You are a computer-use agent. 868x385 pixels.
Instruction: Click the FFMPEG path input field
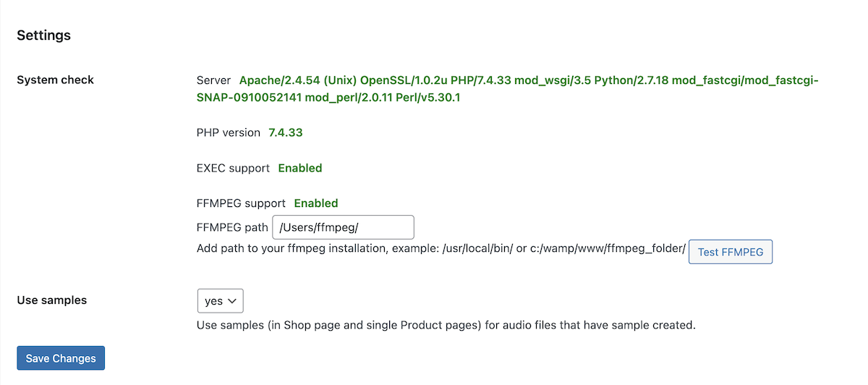343,227
